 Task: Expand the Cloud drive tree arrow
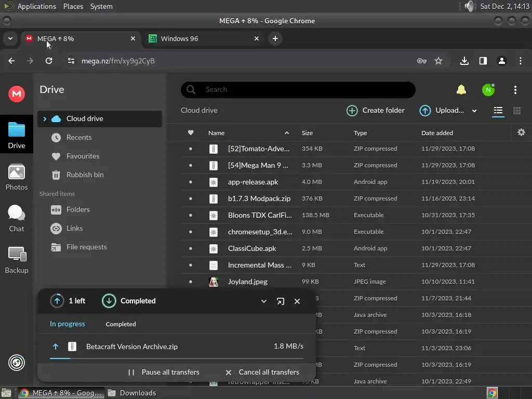45,119
